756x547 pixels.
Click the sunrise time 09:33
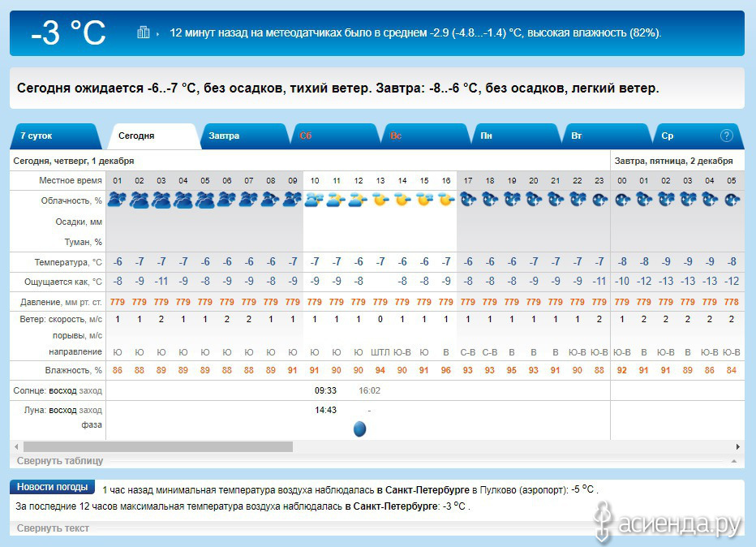click(325, 390)
